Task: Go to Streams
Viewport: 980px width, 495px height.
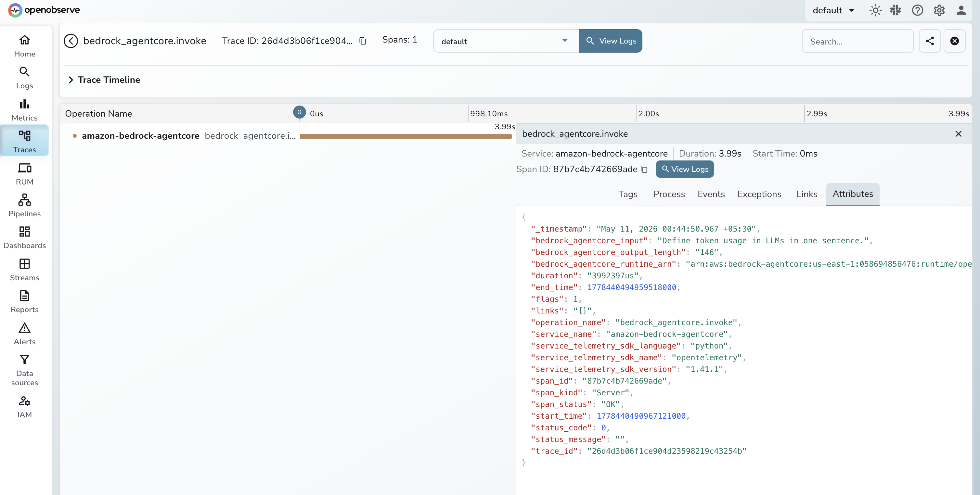Action: click(x=24, y=270)
